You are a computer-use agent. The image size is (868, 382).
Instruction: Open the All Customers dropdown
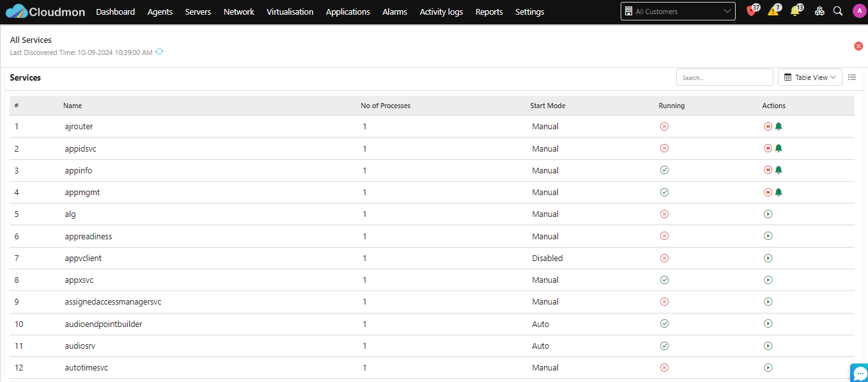click(678, 12)
